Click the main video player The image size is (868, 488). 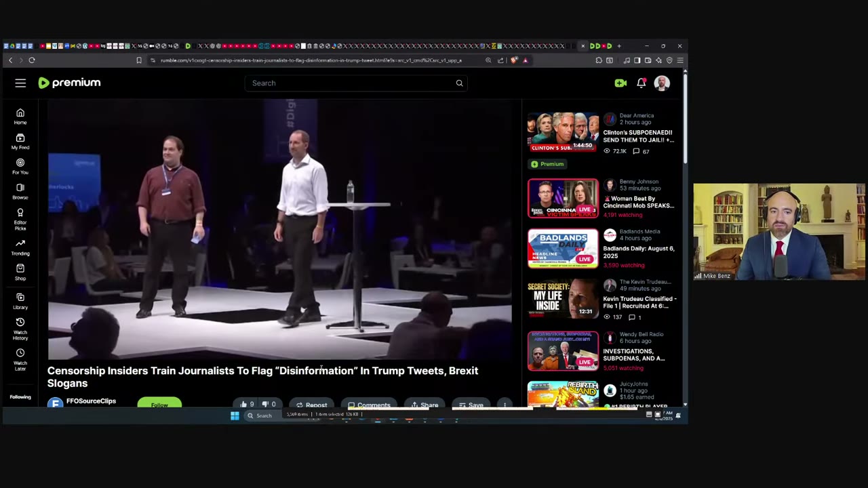click(x=279, y=229)
